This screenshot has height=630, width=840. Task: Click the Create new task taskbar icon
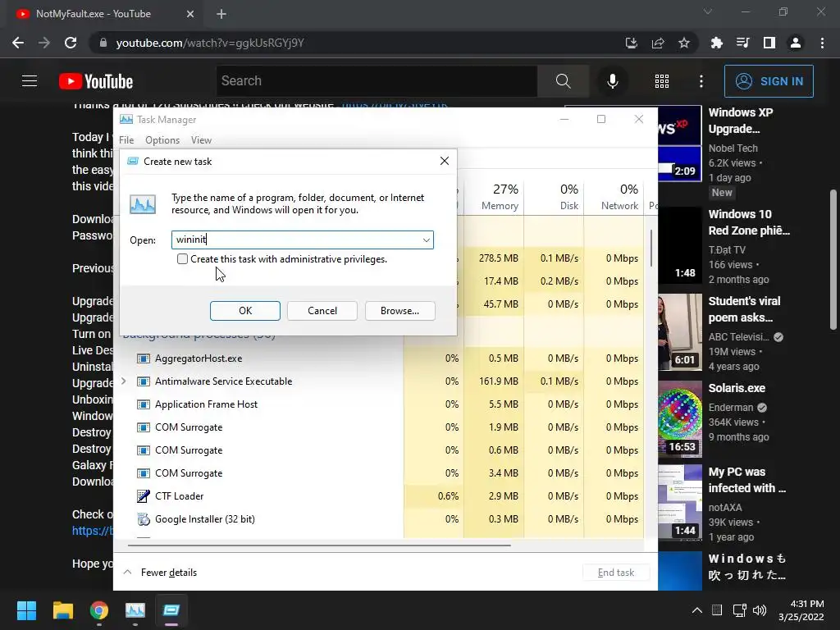(x=171, y=610)
